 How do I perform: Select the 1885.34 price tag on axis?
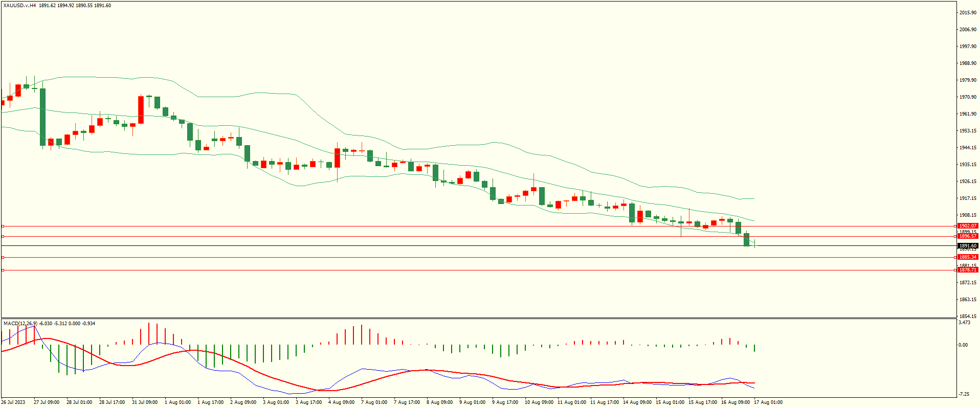click(967, 257)
